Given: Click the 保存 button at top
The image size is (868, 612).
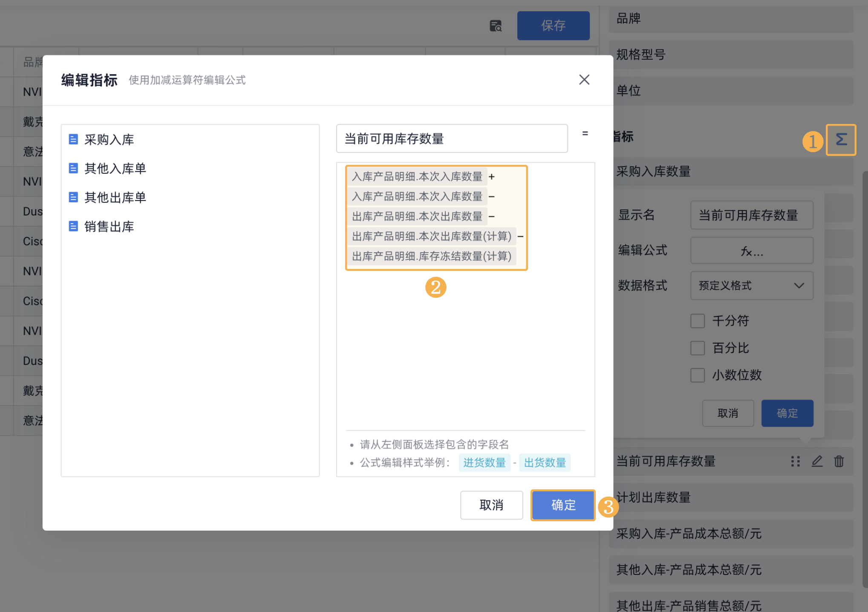Looking at the screenshot, I should tap(553, 26).
